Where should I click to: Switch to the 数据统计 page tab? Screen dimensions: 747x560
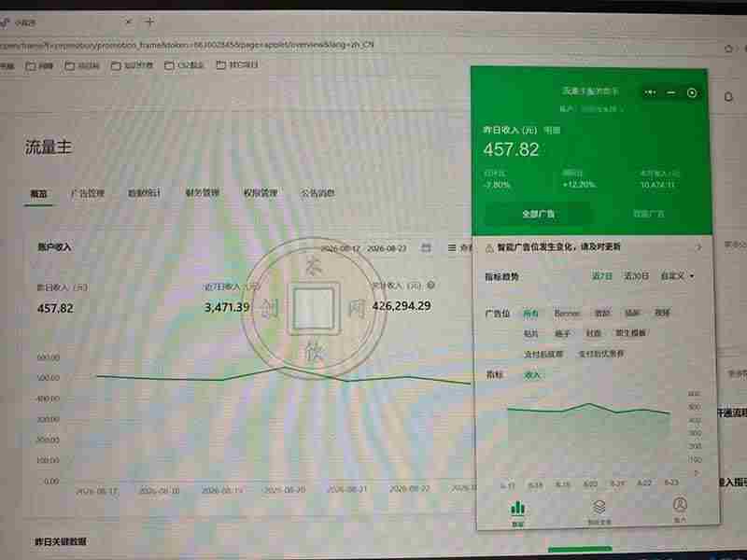[145, 193]
